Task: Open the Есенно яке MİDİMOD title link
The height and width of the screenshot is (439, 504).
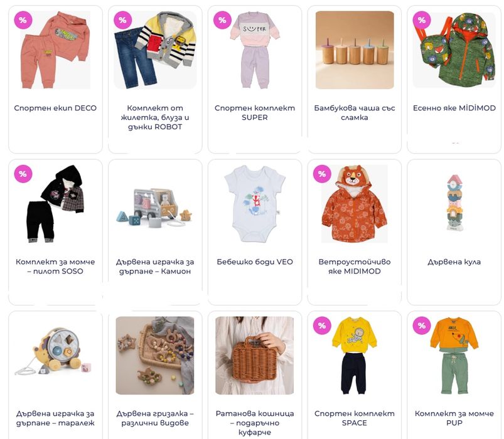Action: [x=454, y=108]
